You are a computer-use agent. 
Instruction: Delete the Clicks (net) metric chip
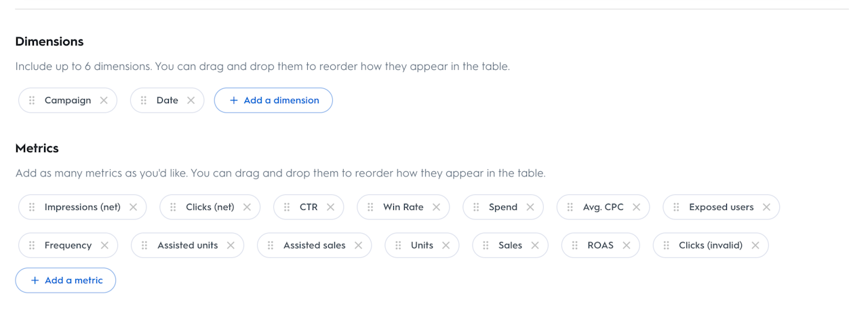(247, 207)
